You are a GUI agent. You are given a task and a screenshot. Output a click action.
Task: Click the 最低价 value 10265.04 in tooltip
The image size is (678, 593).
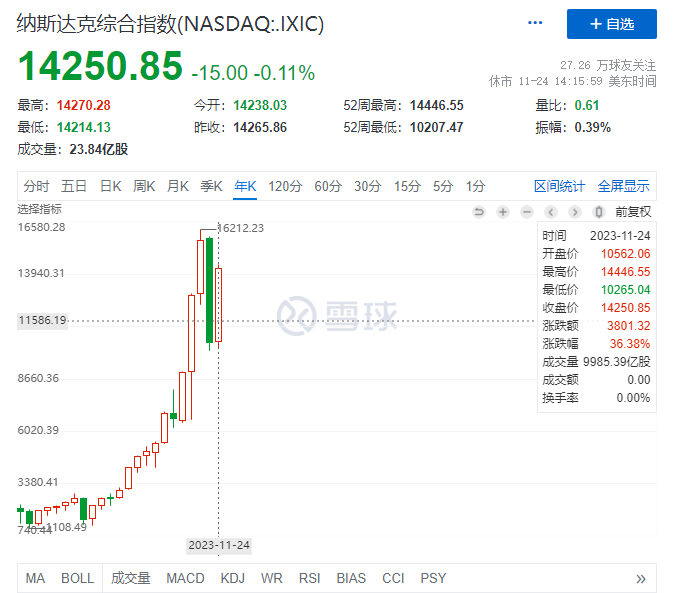coord(625,290)
